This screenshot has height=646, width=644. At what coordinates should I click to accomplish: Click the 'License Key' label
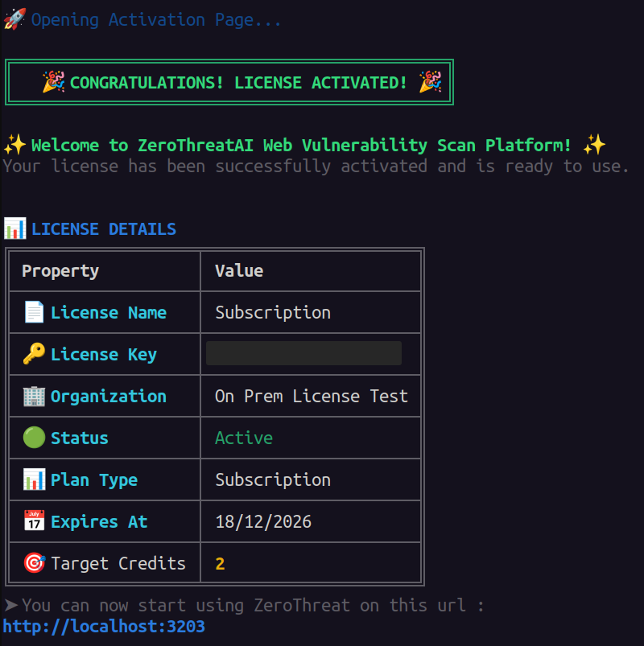point(104,355)
